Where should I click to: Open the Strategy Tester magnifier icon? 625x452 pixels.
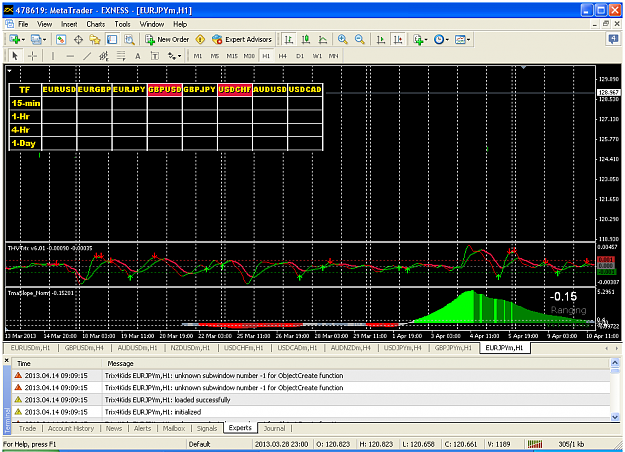click(x=129, y=39)
